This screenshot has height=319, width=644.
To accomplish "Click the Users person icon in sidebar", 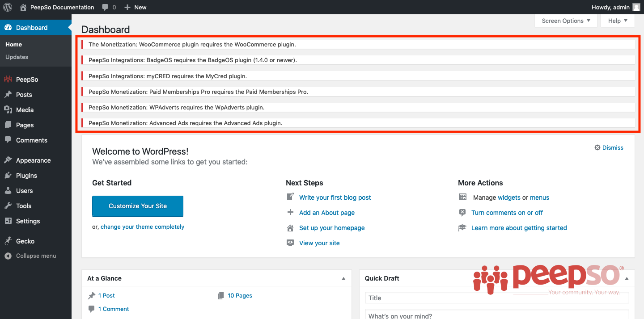I will tap(8, 191).
